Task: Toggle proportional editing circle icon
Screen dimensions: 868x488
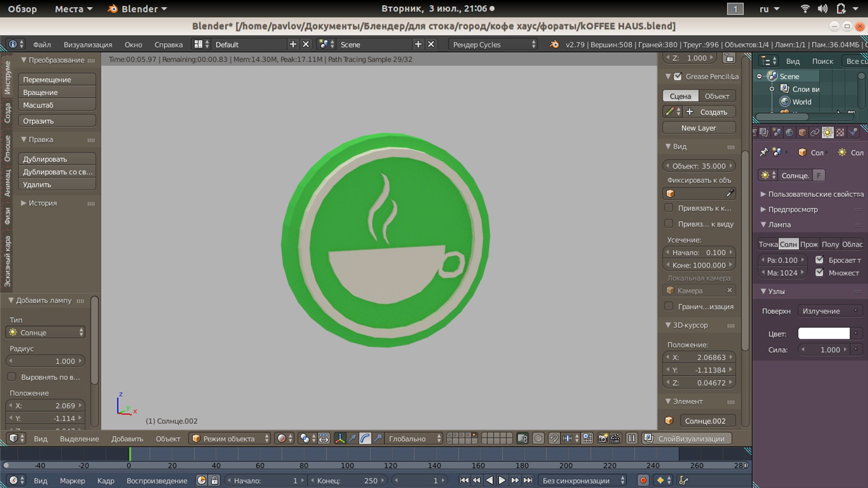Action: coord(538,438)
